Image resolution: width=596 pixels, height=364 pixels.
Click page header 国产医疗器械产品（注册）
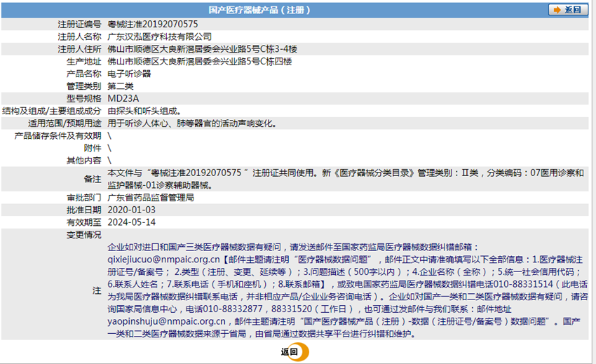coord(259,10)
